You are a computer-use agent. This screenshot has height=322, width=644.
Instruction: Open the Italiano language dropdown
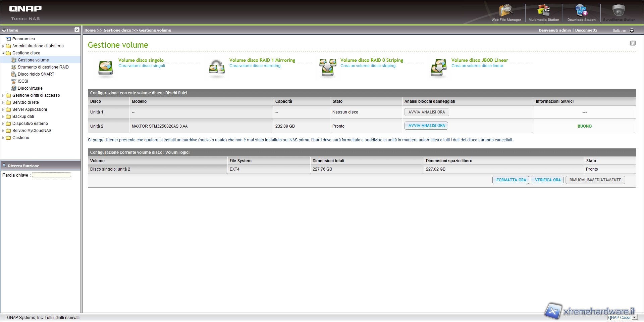(632, 31)
